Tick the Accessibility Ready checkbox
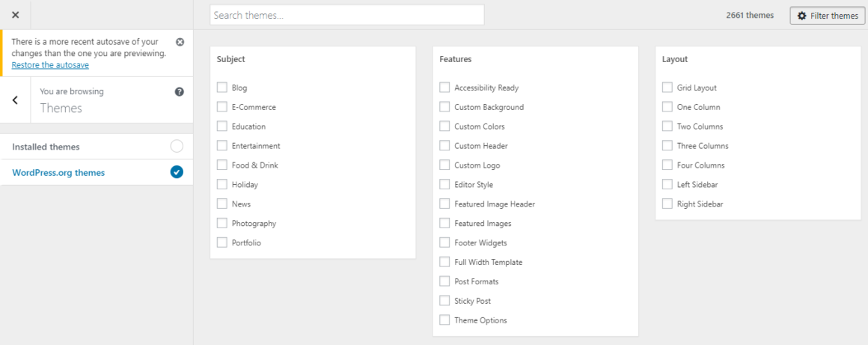The image size is (868, 345). click(x=444, y=88)
